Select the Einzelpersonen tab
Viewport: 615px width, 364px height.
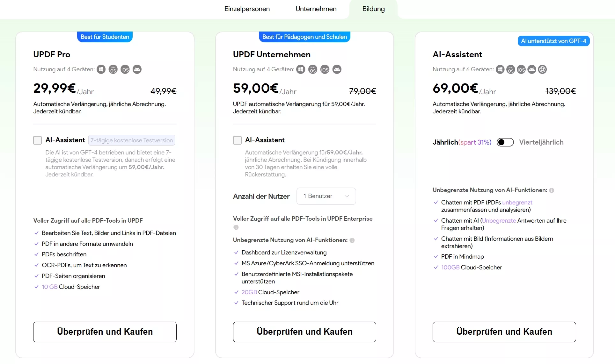[247, 9]
